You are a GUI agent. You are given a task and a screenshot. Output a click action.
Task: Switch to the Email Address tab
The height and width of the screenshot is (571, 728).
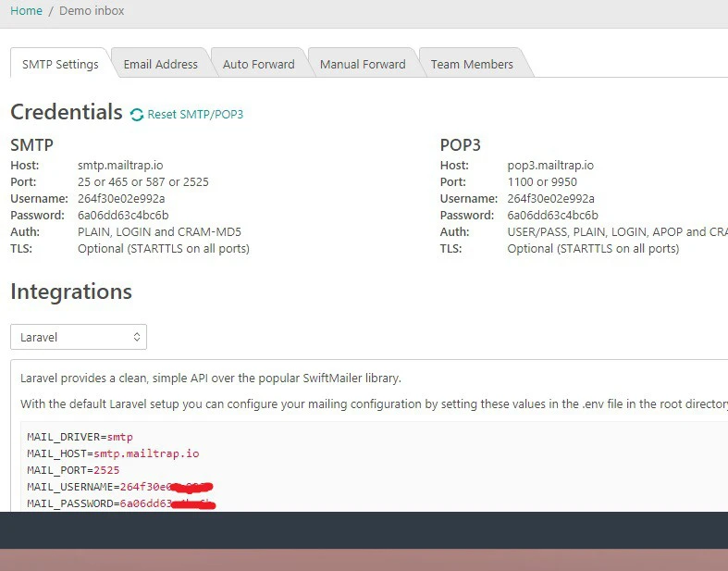(x=161, y=65)
